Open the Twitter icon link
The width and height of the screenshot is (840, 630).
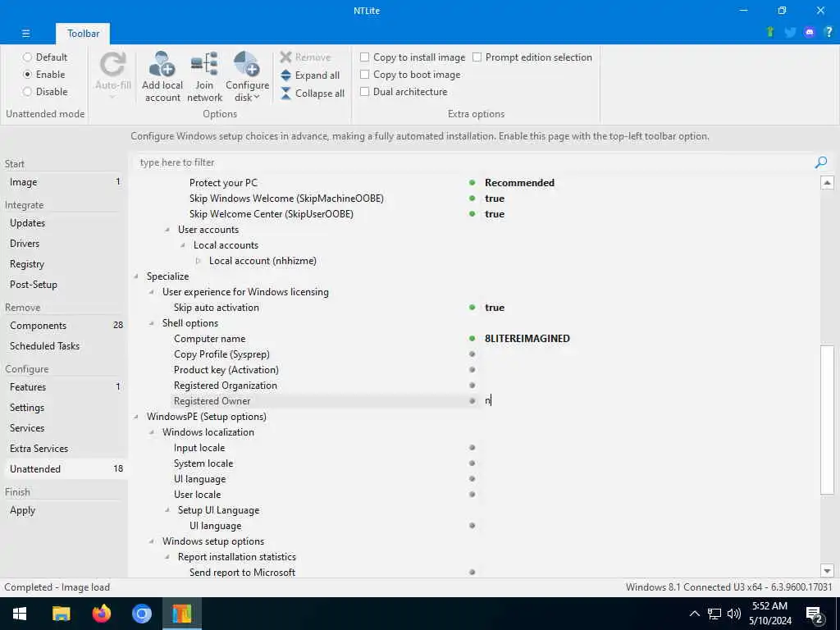(790, 32)
